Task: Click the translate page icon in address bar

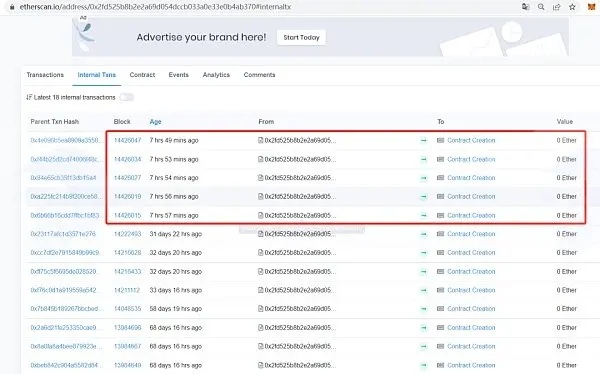Action: (526, 7)
